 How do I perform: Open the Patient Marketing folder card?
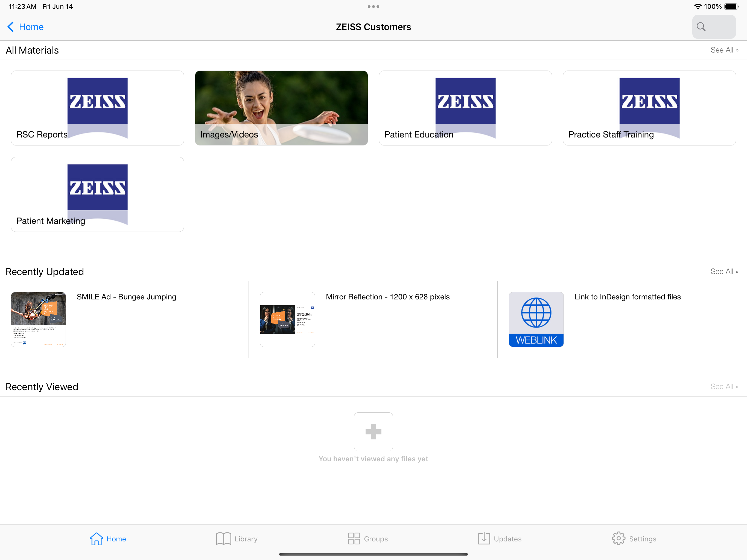tap(97, 194)
